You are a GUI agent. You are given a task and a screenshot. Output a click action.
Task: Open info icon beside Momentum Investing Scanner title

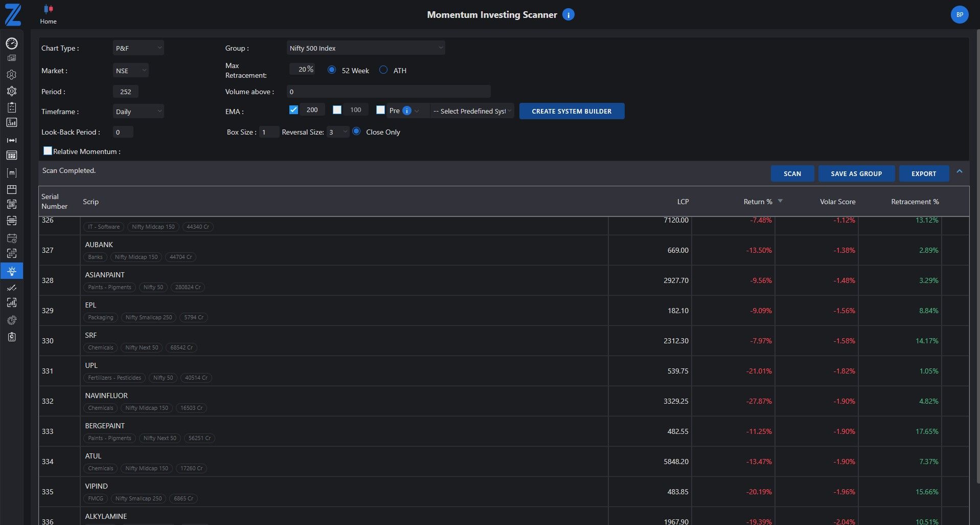tap(568, 15)
